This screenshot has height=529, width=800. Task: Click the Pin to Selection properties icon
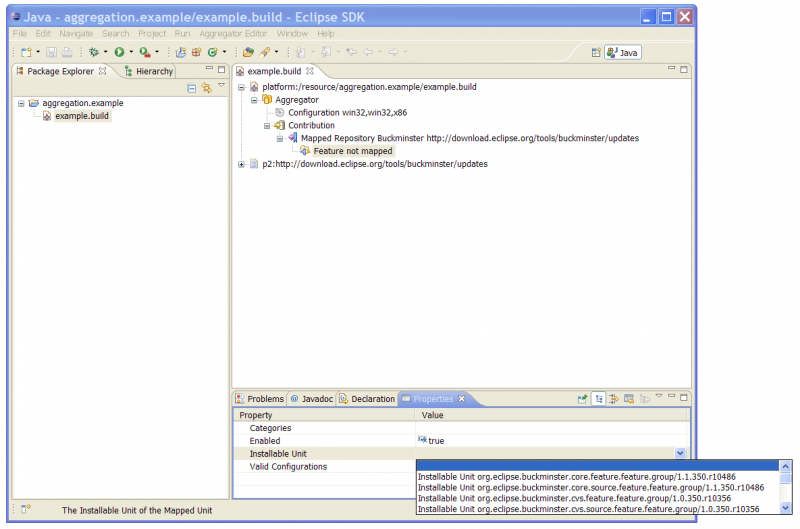pyautogui.click(x=582, y=399)
